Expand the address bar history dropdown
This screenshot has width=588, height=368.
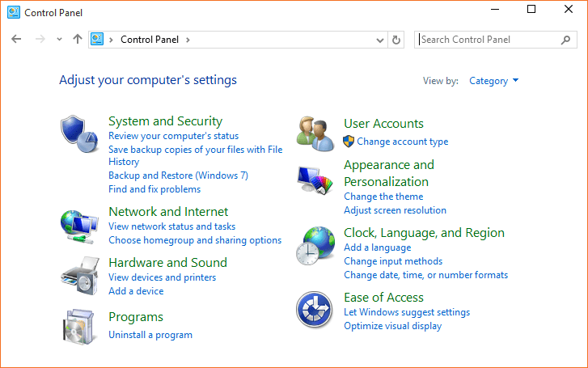[x=380, y=40]
